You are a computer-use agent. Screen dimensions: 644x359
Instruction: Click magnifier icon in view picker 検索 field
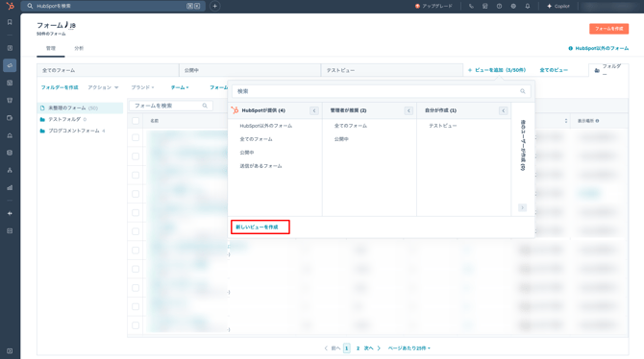point(523,91)
